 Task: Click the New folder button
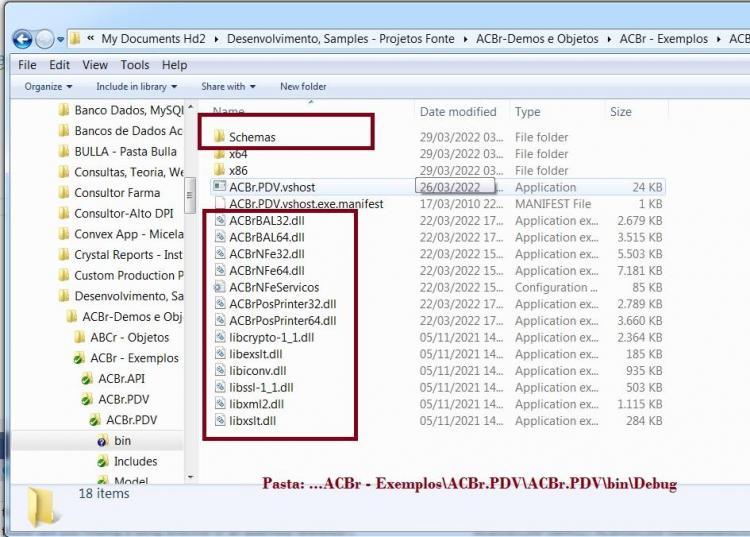(303, 87)
